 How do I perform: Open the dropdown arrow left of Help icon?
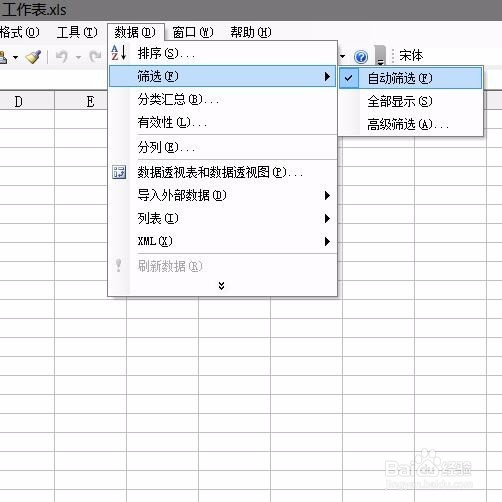coord(342,56)
